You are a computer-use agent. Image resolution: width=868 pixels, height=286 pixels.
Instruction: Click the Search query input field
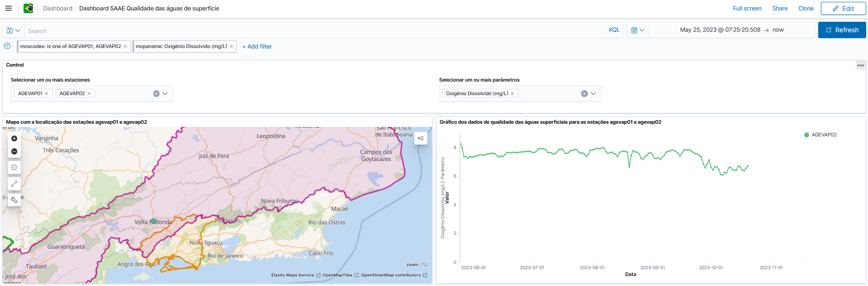click(313, 31)
